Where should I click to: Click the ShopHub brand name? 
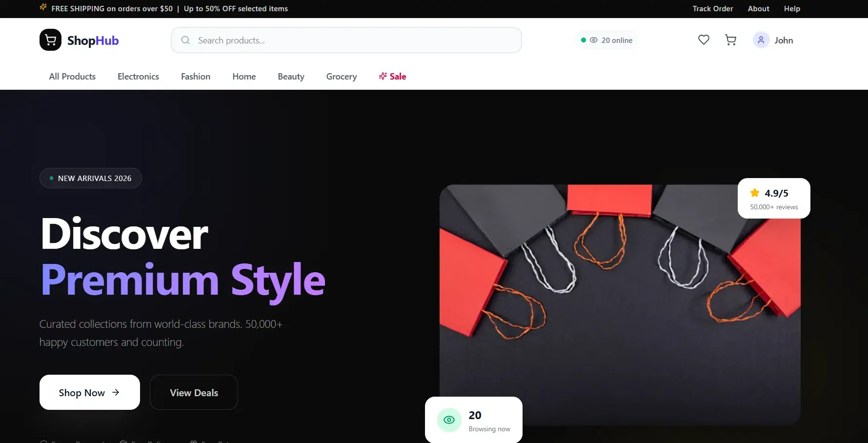pyautogui.click(x=93, y=40)
